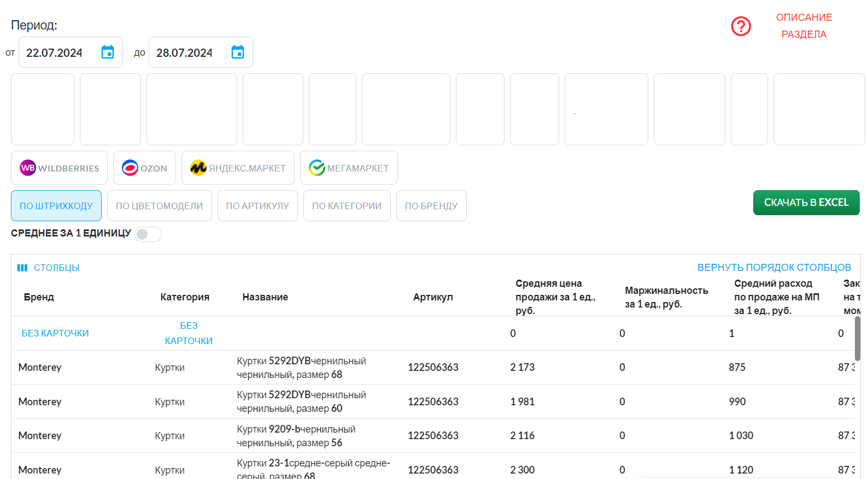Click the expense cell 875
This screenshot has width=868, height=479.
737,368
